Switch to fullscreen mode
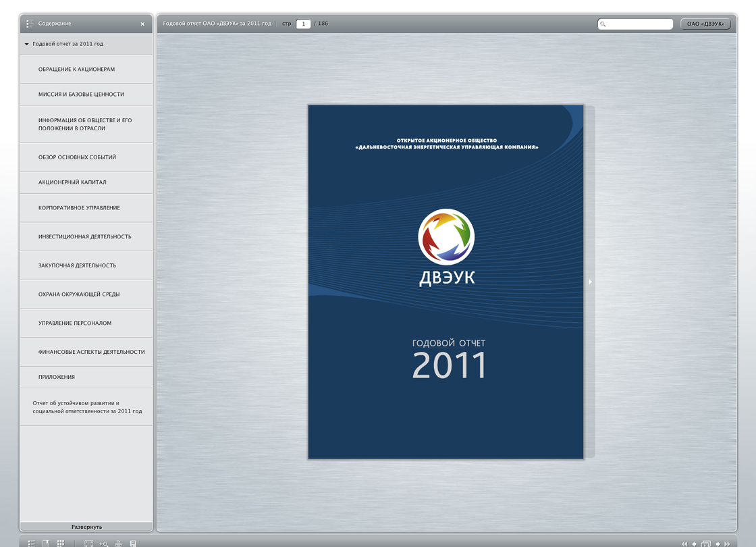 (88, 544)
